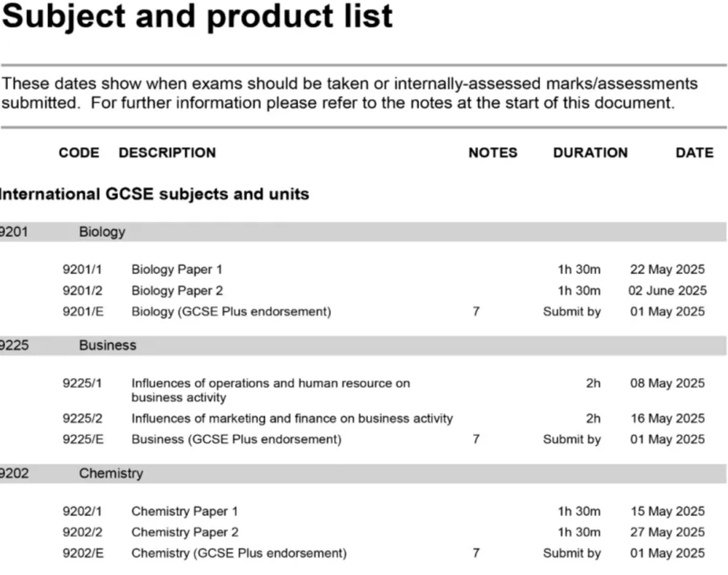Click Biology (GCSE Plus endorsement) entry
The width and height of the screenshot is (728, 575).
[231, 312]
